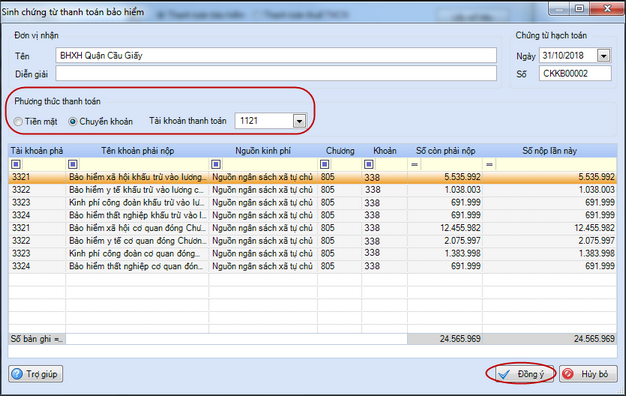Open Trợ giúp help button
This screenshot has width=626, height=396.
(36, 374)
